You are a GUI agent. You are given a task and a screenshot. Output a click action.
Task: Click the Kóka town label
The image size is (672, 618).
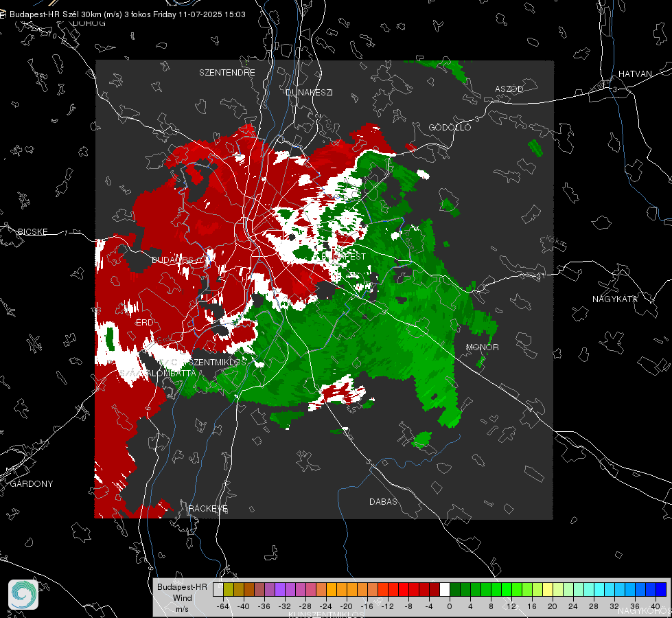pos(556,241)
